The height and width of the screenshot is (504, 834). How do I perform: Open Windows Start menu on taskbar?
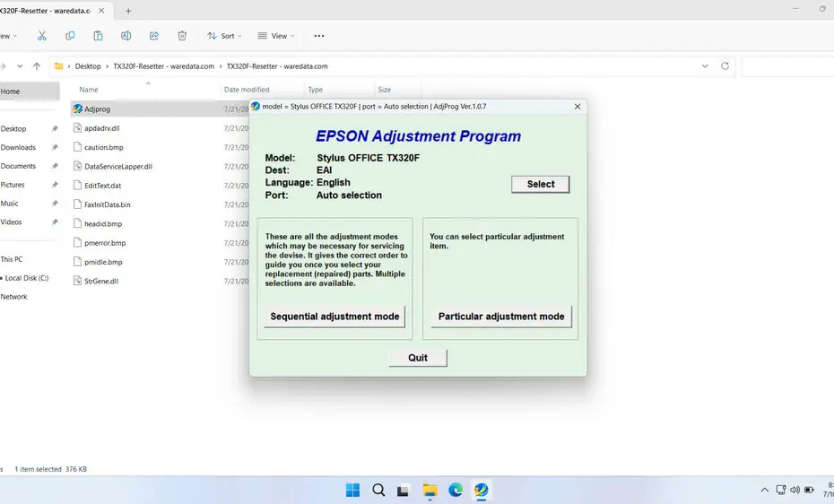coord(352,490)
